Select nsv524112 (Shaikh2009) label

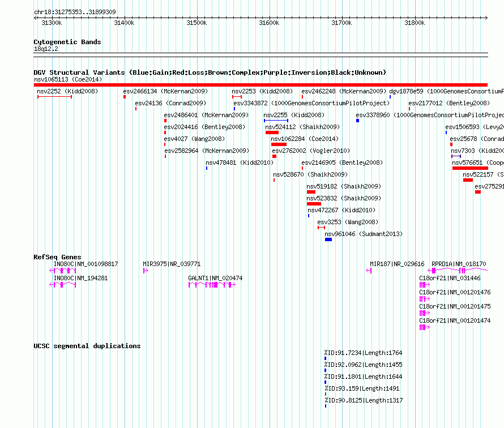pos(302,127)
